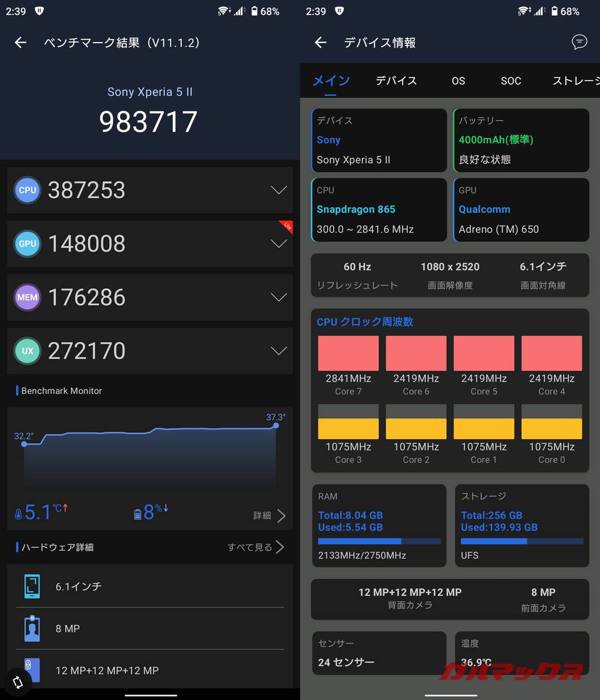The height and width of the screenshot is (700, 600).
Task: Tap the UX score badge icon
Action: click(x=27, y=350)
